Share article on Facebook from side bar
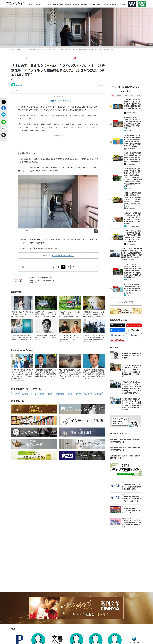The height and width of the screenshot is (644, 153). [x=4, y=108]
